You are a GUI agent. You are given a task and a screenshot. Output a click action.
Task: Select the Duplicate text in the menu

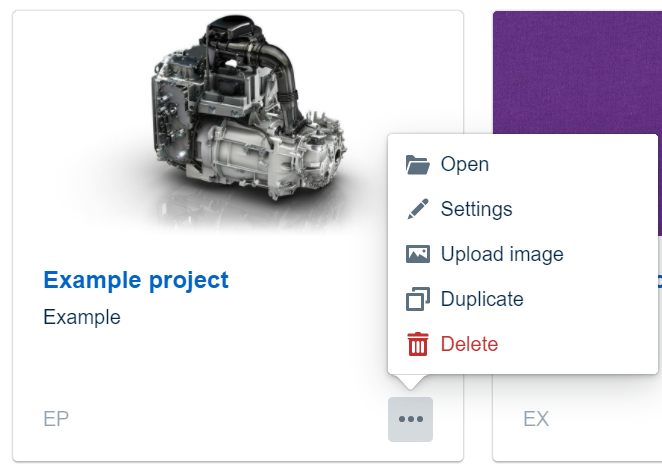[482, 299]
